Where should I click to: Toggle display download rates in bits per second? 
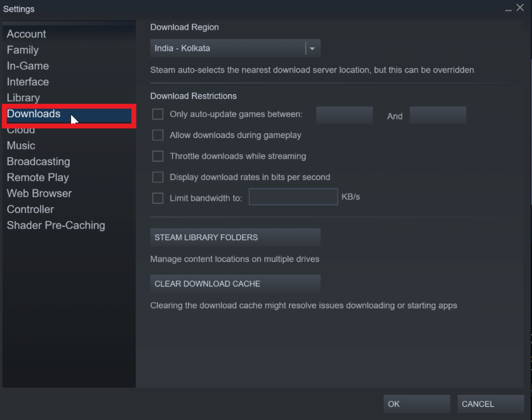(157, 177)
